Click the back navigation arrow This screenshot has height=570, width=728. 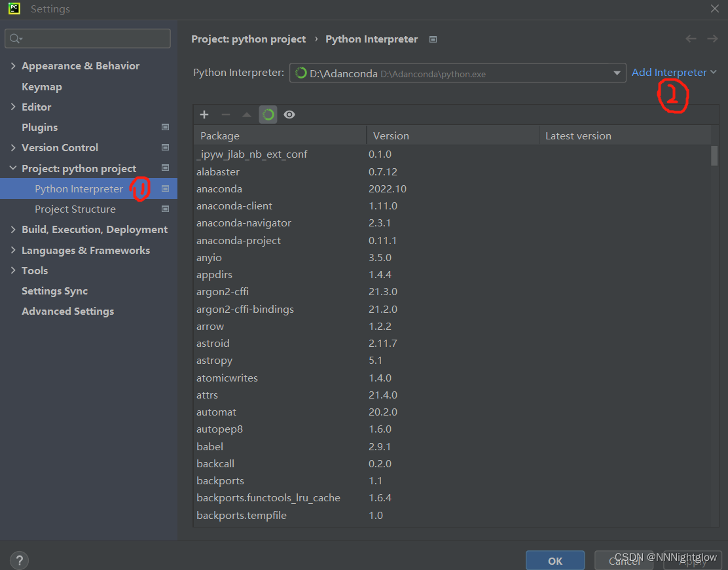click(x=691, y=39)
